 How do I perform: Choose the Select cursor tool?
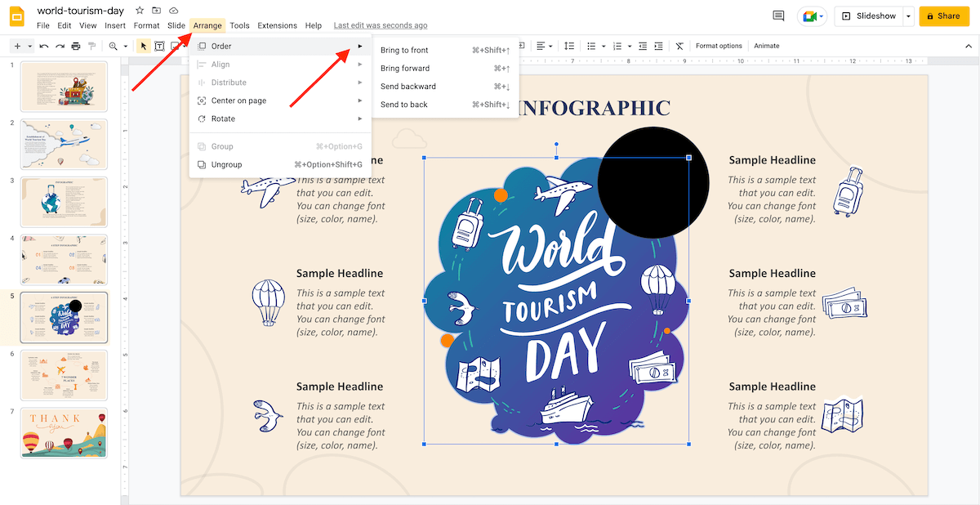(144, 47)
